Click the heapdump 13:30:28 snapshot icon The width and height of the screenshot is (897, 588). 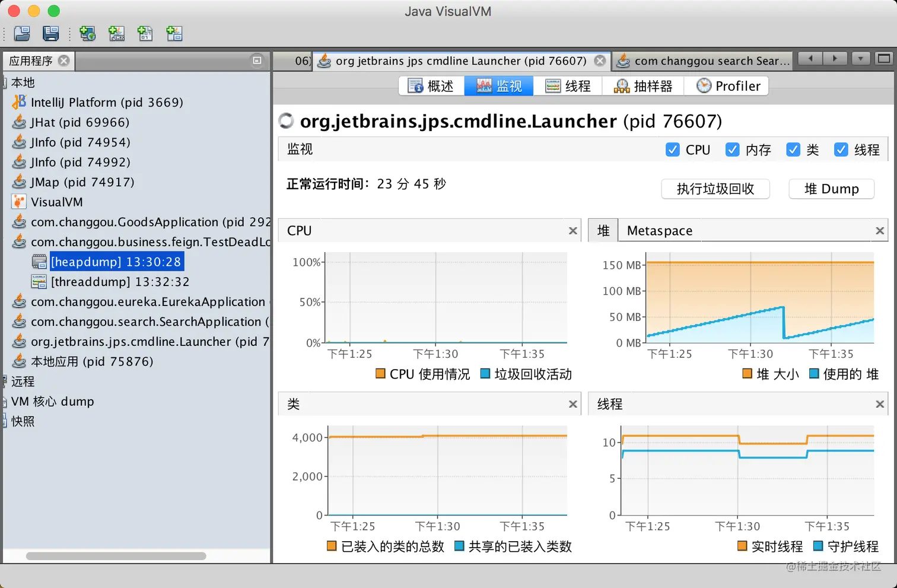39,262
